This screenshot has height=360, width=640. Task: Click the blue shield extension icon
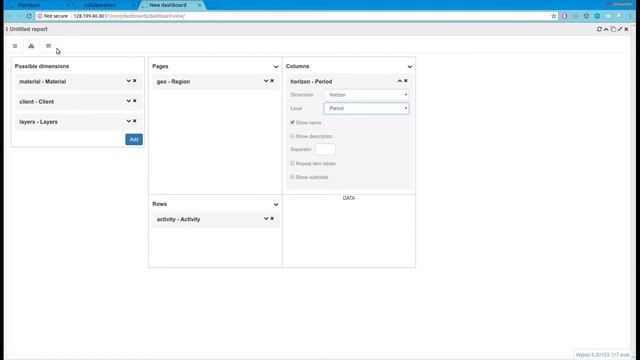click(x=586, y=16)
